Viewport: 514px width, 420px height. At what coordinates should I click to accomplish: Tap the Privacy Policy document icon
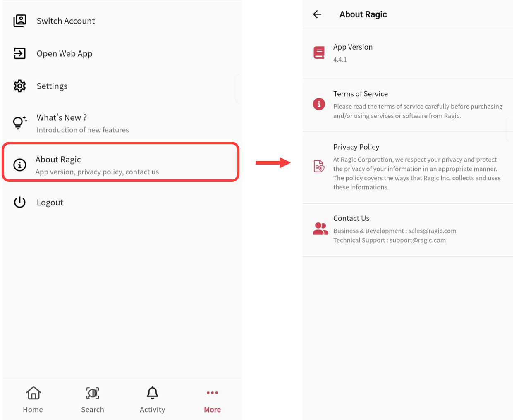click(319, 166)
